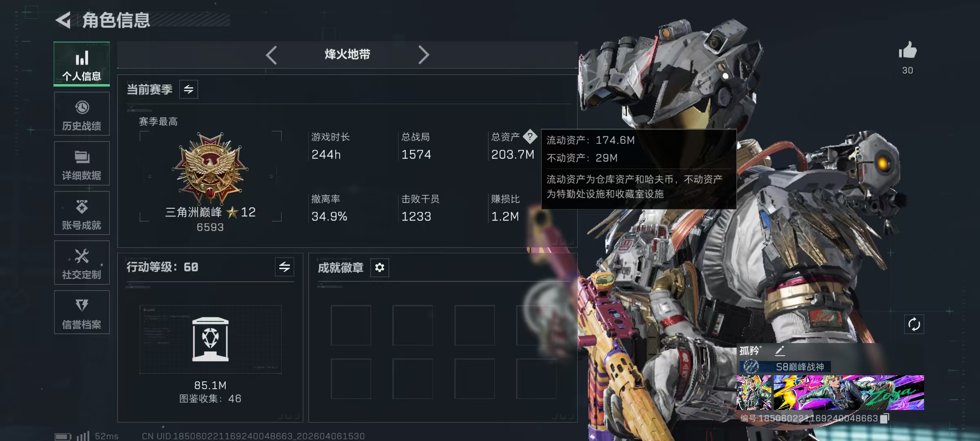
Task: Select the 个人信息 tab
Action: pos(82,64)
